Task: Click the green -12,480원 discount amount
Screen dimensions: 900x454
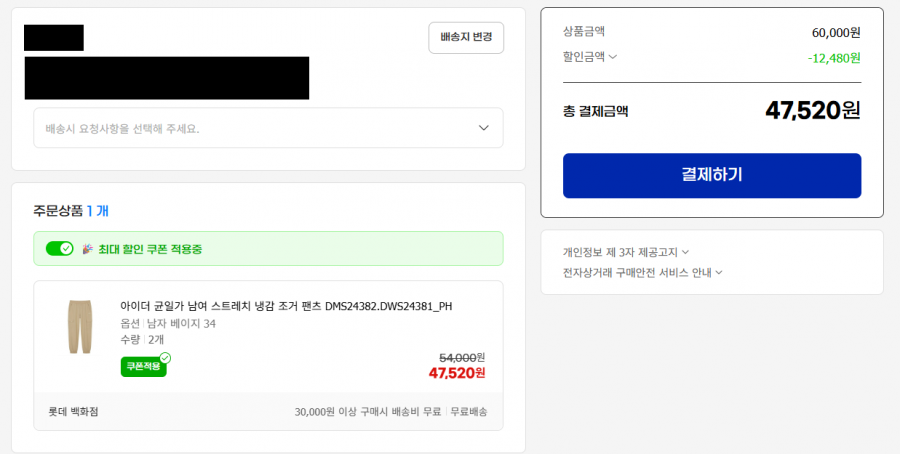Action: (x=833, y=57)
